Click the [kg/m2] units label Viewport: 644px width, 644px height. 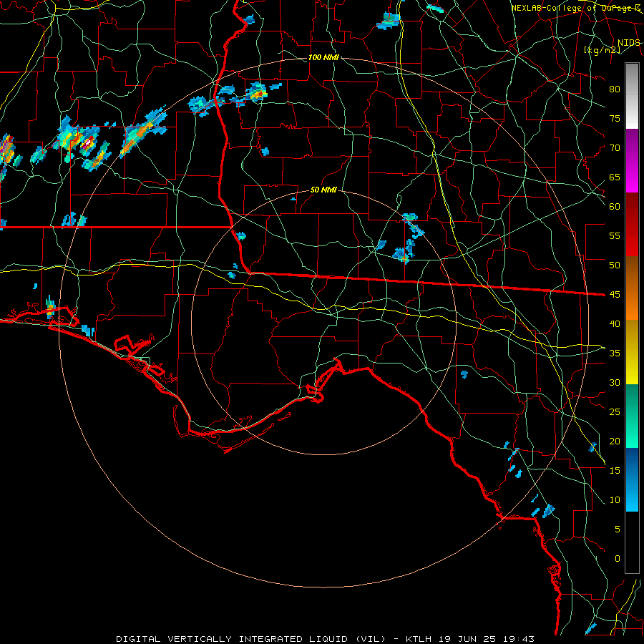pos(602,50)
